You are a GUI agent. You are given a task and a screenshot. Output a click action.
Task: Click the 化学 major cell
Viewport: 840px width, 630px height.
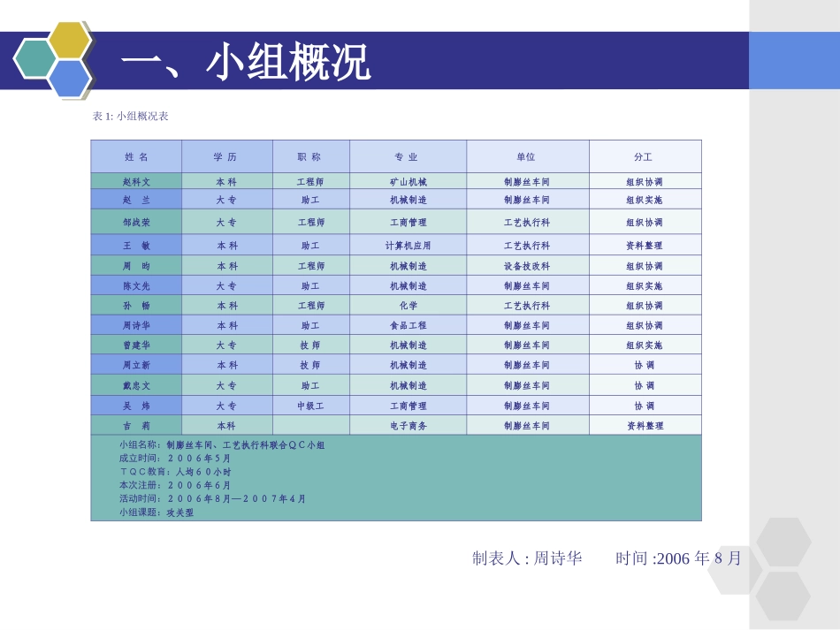[409, 306]
